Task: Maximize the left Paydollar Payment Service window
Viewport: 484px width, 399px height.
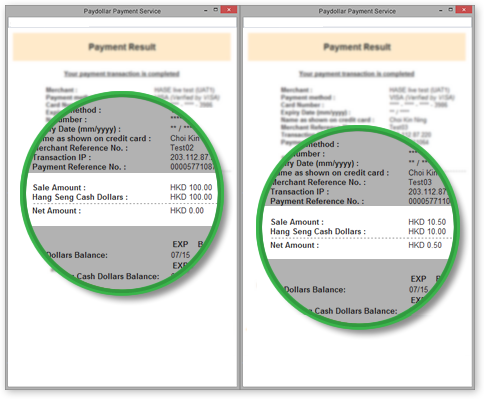Action: [215, 10]
